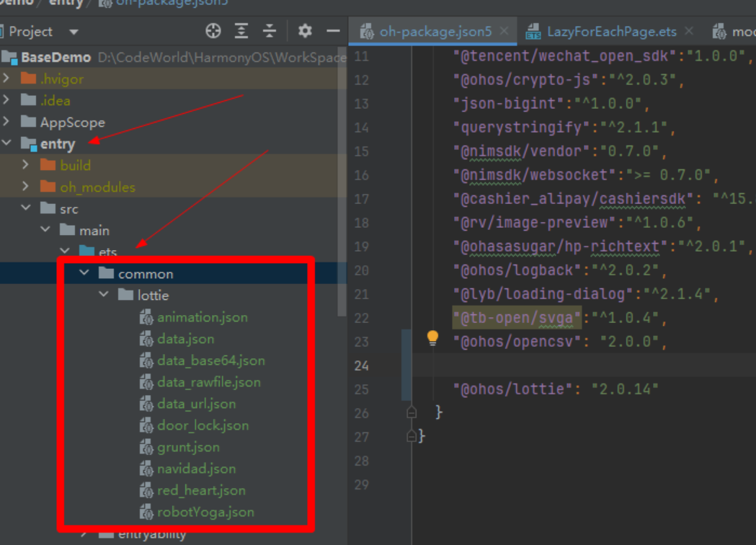Expand the .hvigor folder
756x545 pixels.
7,79
